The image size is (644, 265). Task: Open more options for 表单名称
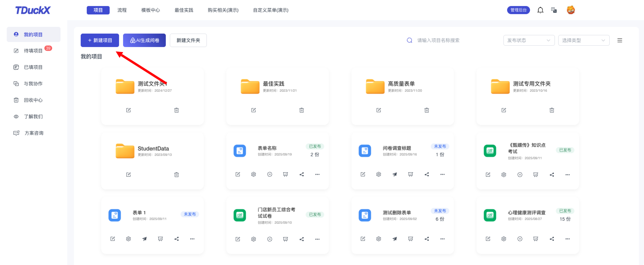click(317, 174)
